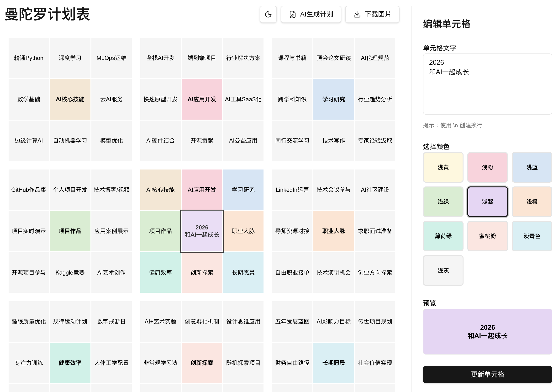
Task: Pick the 浅蓝 color swatch
Action: (x=532, y=167)
